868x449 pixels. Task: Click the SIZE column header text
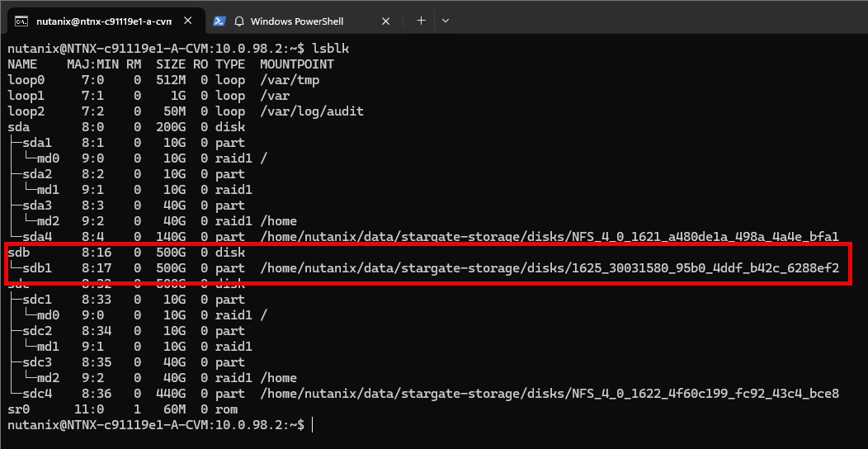(x=171, y=64)
